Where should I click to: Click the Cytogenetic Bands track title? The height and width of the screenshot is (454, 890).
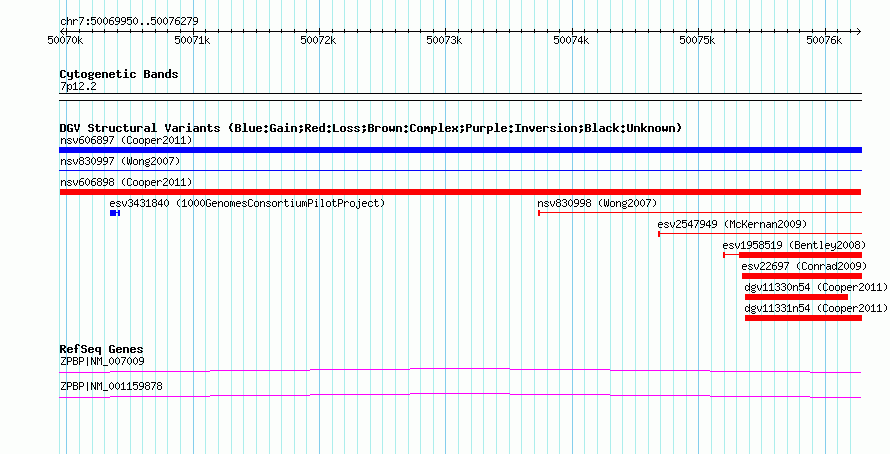(x=119, y=74)
